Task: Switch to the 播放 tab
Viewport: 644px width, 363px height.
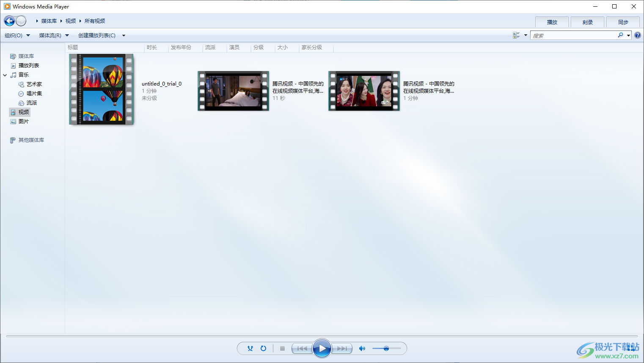Action: 552,22
